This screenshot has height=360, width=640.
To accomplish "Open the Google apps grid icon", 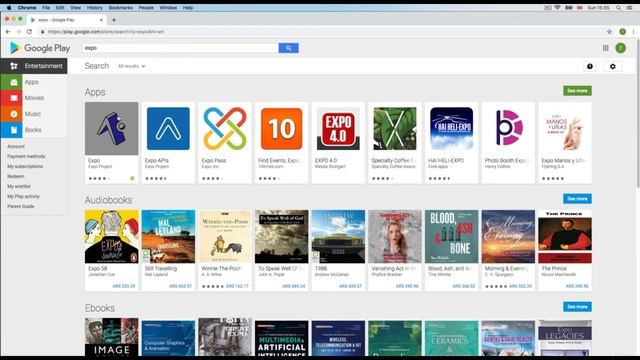I will (x=606, y=48).
